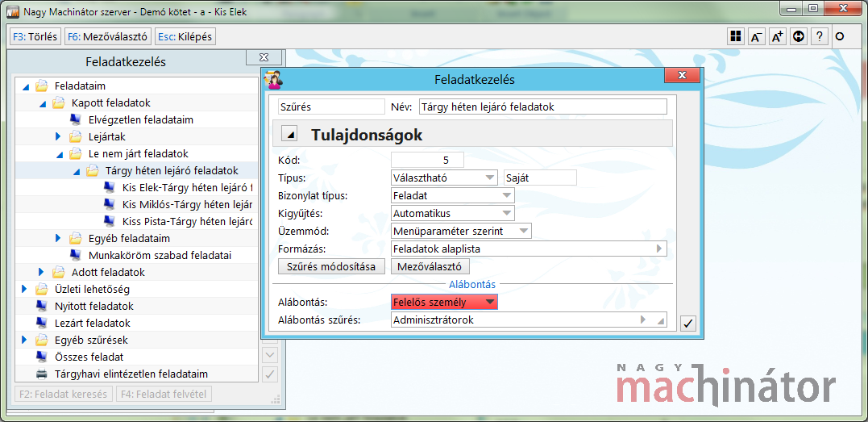Open Nyitott feladatok list
868x422 pixels.
(93, 306)
